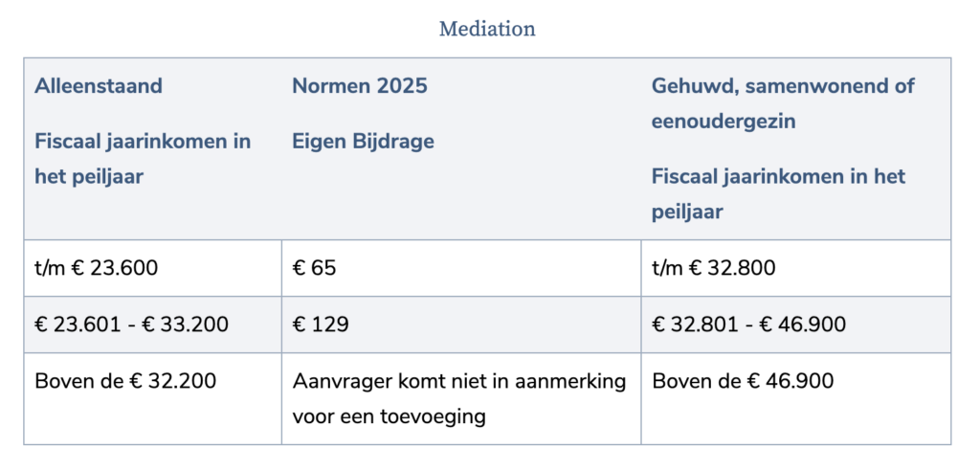Screen dimensions: 980x471
Task: Click the Normen 2025 header text
Action: (x=360, y=86)
